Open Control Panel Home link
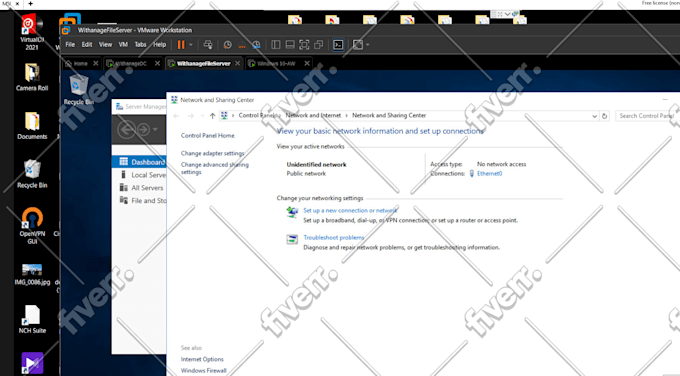The height and width of the screenshot is (376, 680). pos(207,135)
